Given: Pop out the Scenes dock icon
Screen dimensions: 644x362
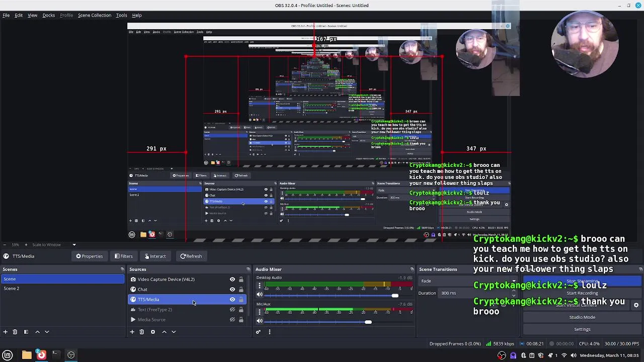Looking at the screenshot, I should [122, 269].
